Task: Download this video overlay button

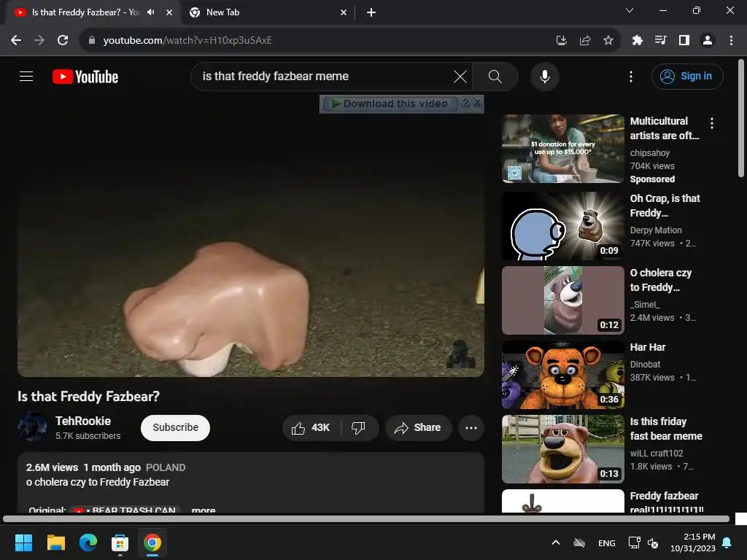Action: pos(390,104)
